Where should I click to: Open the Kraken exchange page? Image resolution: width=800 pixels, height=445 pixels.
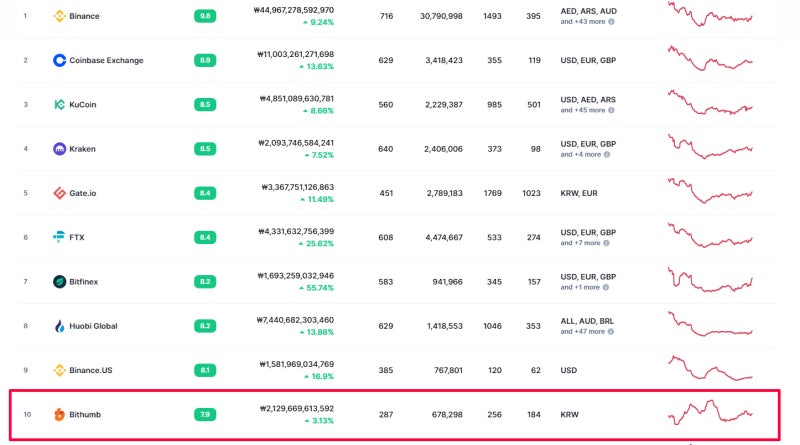click(82, 149)
